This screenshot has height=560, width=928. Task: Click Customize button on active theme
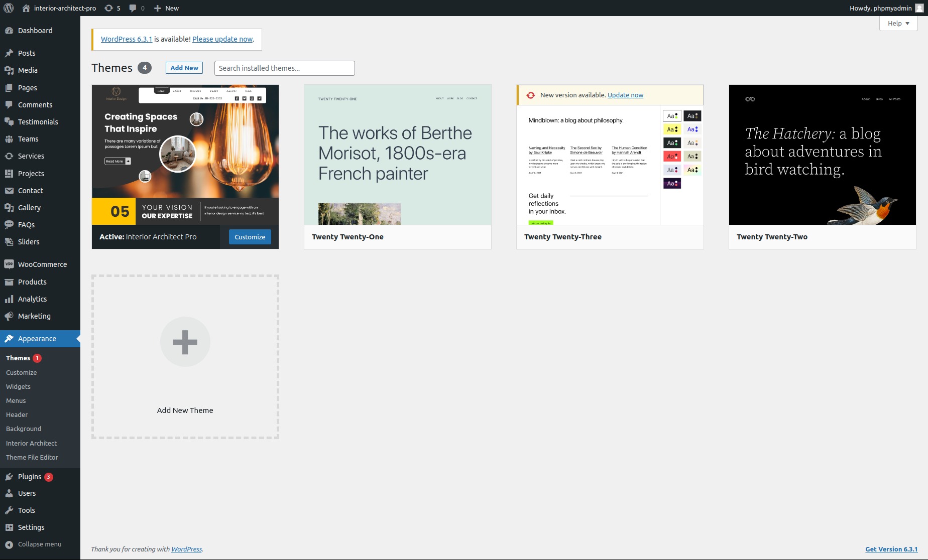[x=250, y=237]
